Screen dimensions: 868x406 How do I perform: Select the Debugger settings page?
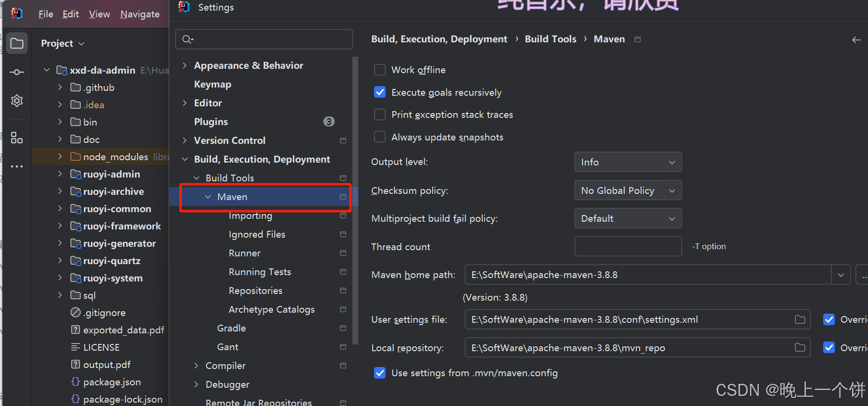point(227,384)
